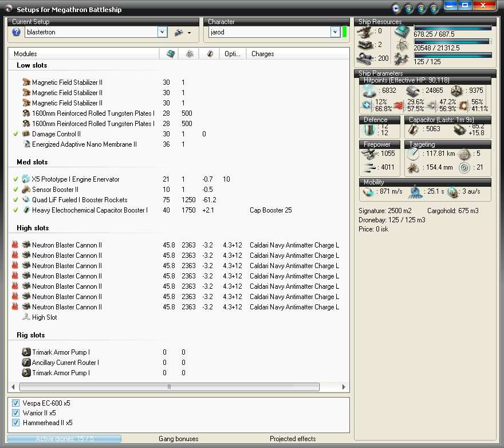The width and height of the screenshot is (504, 448).
Task: Click the Energized Adaptive Nano Membrane II icon
Action: (x=27, y=144)
